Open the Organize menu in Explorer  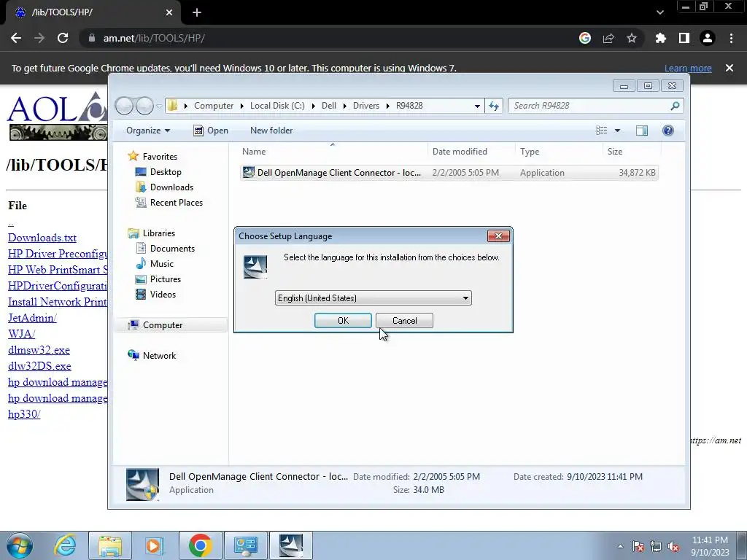(147, 131)
